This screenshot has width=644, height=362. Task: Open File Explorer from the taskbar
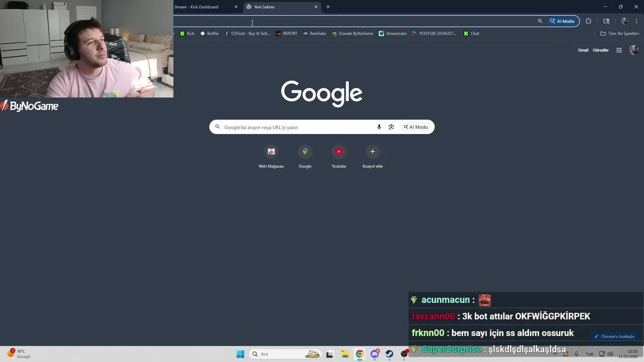(x=345, y=354)
